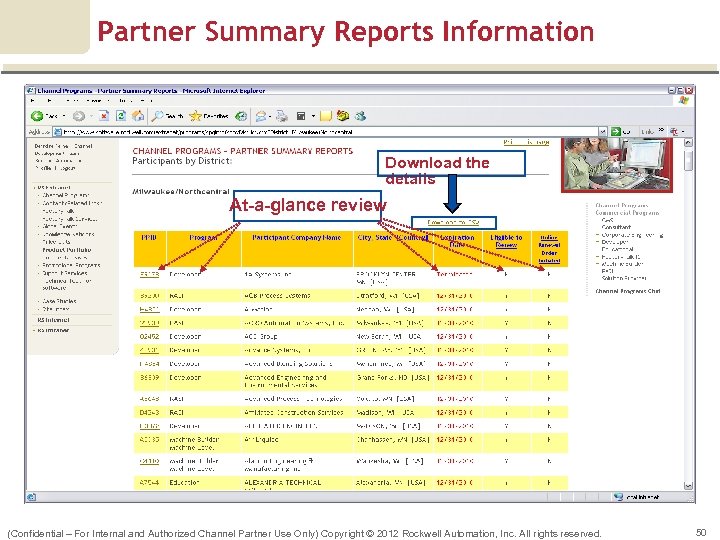
Task: Expand the Links toolbar chevron
Action: tap(661, 130)
